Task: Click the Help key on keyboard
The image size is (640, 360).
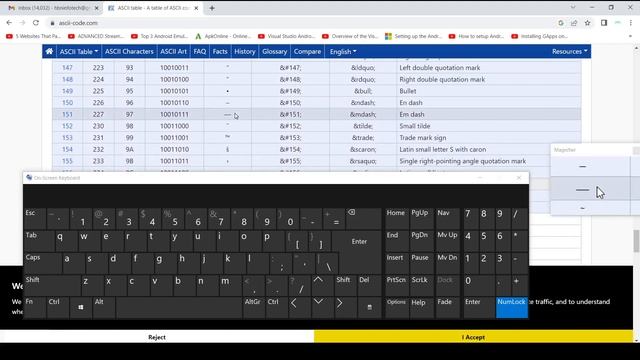Action: (421, 307)
